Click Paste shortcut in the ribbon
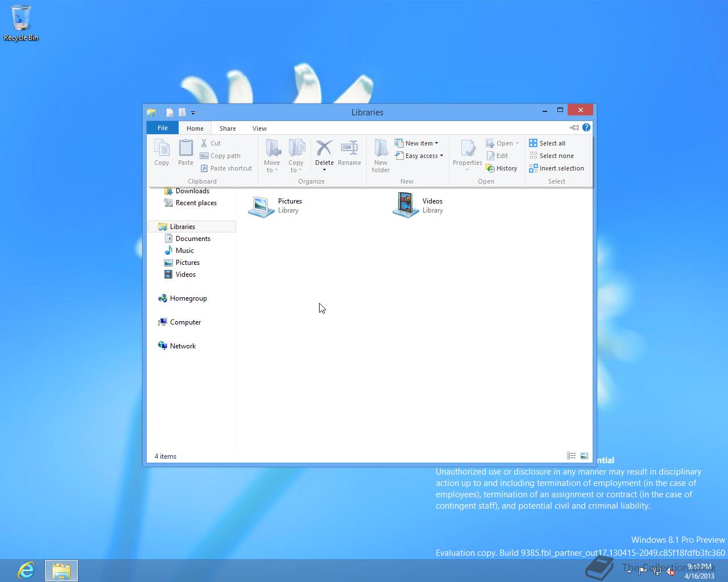The height and width of the screenshot is (582, 728). click(x=226, y=168)
